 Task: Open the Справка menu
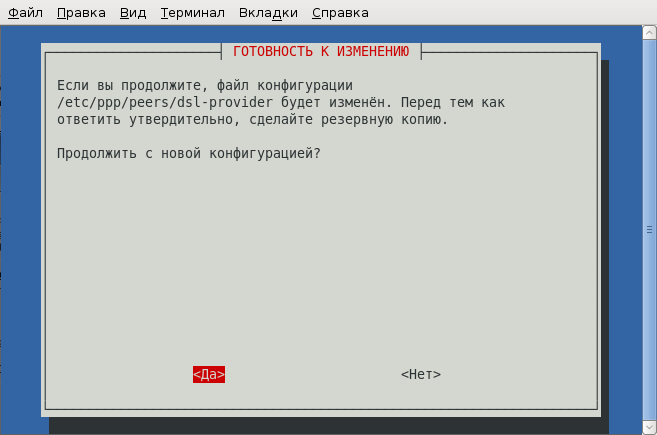340,13
